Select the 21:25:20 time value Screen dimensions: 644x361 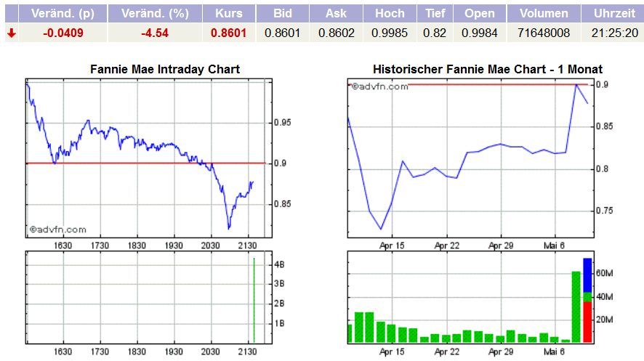click(615, 33)
